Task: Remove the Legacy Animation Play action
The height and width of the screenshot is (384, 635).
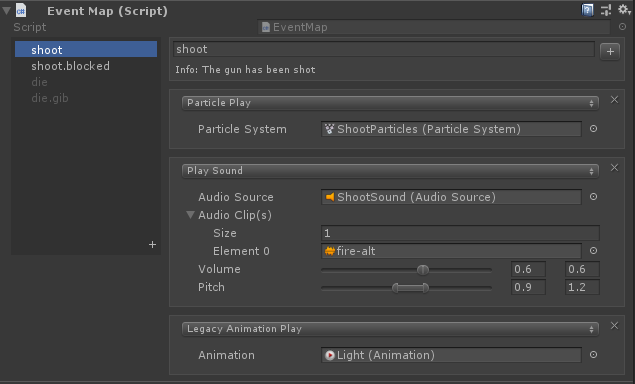Action: [614, 326]
